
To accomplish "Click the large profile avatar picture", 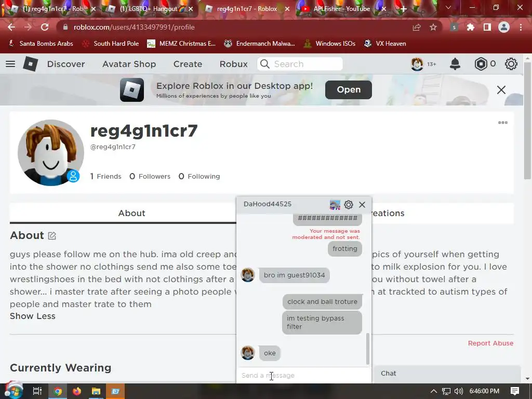I will 51,153.
